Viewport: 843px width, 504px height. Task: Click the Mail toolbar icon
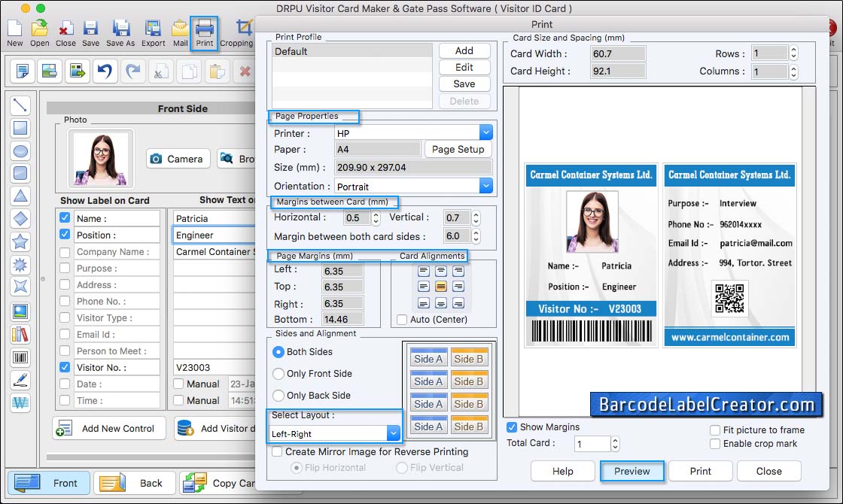[180, 33]
